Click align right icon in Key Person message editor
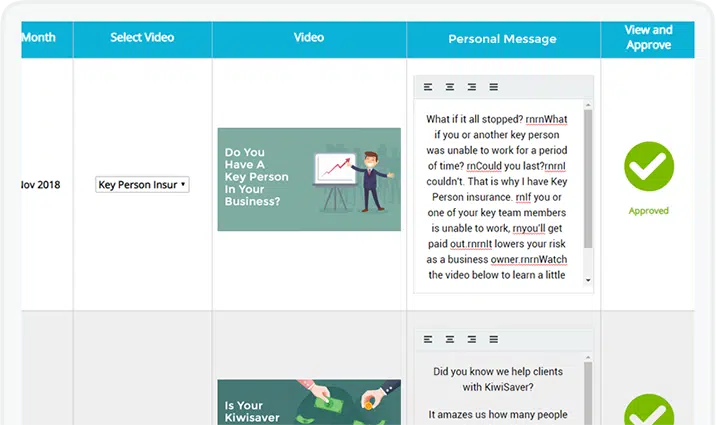 pyautogui.click(x=473, y=87)
